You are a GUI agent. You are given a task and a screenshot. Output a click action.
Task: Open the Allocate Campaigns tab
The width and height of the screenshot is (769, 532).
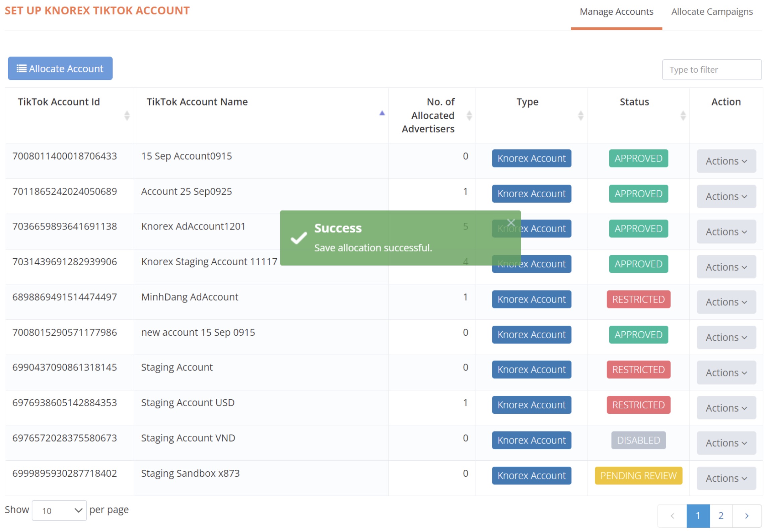point(712,12)
